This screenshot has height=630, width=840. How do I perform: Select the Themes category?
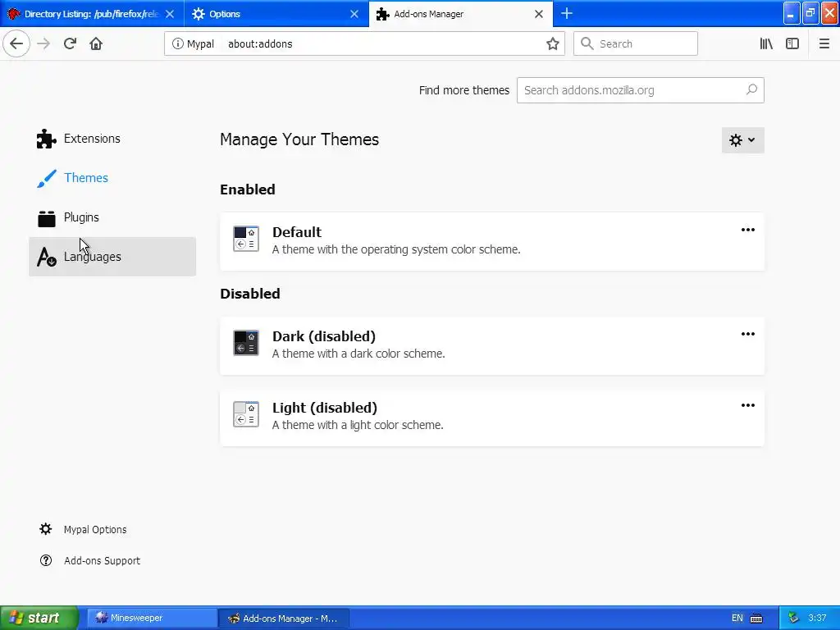coord(112,178)
